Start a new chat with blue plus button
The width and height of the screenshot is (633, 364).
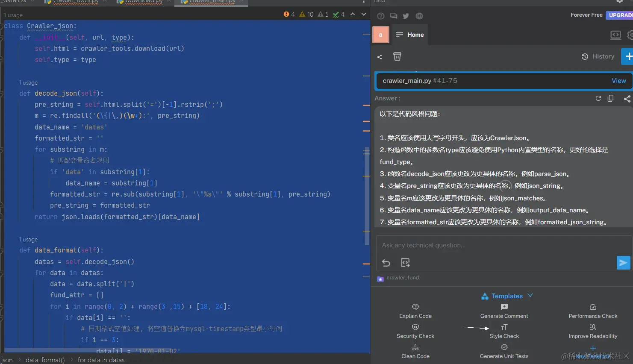[x=627, y=56]
